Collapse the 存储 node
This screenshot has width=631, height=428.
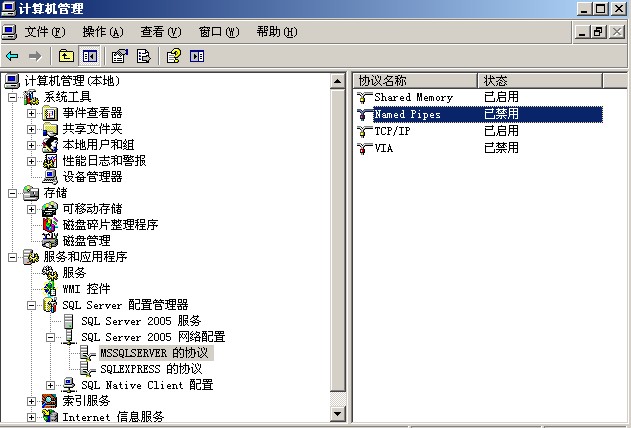pos(12,193)
